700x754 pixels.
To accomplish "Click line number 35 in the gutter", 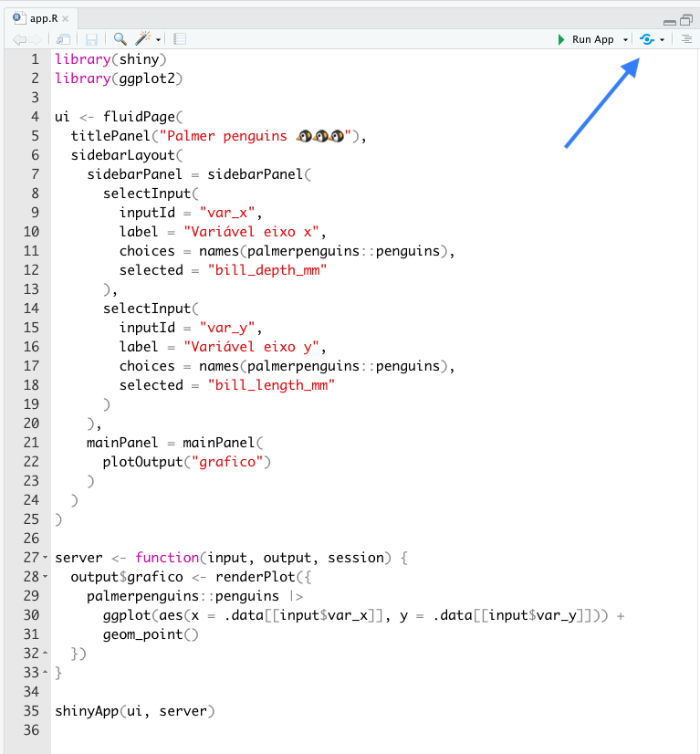I will coord(31,711).
